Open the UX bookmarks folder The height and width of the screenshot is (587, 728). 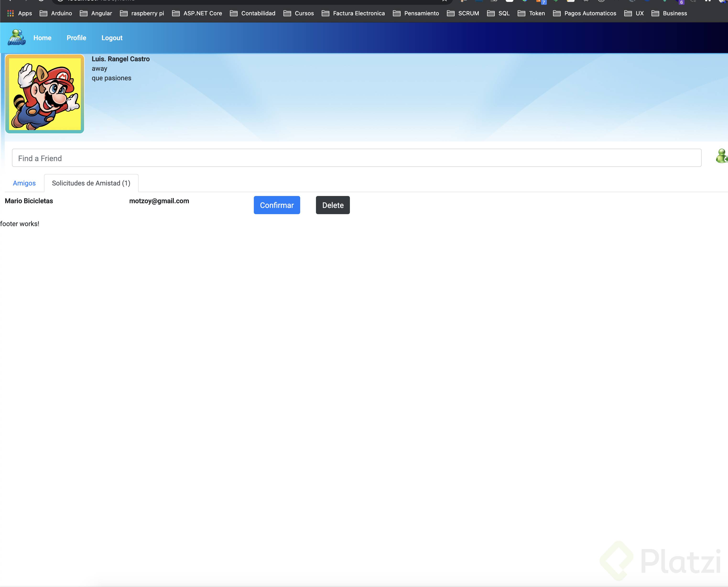click(639, 13)
